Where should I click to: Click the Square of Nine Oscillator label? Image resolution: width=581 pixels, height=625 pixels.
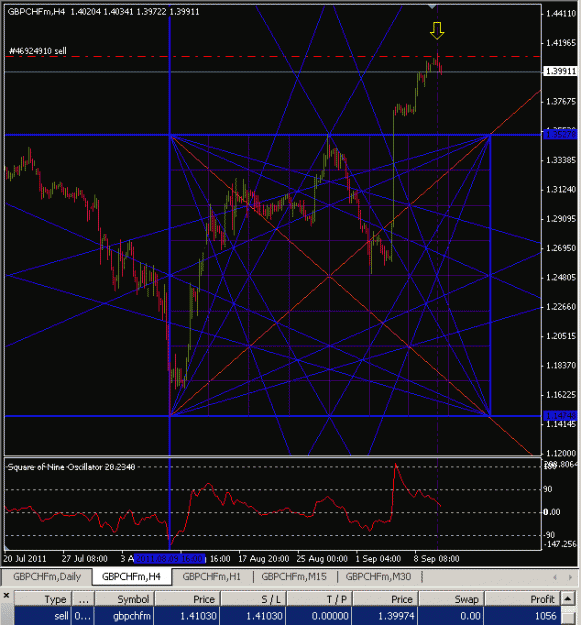tap(71, 467)
